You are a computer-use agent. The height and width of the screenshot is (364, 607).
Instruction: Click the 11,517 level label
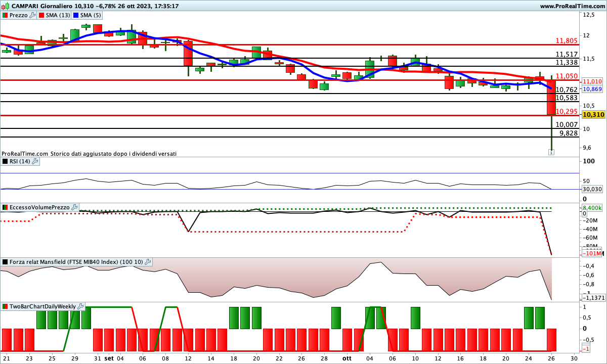pyautogui.click(x=567, y=54)
